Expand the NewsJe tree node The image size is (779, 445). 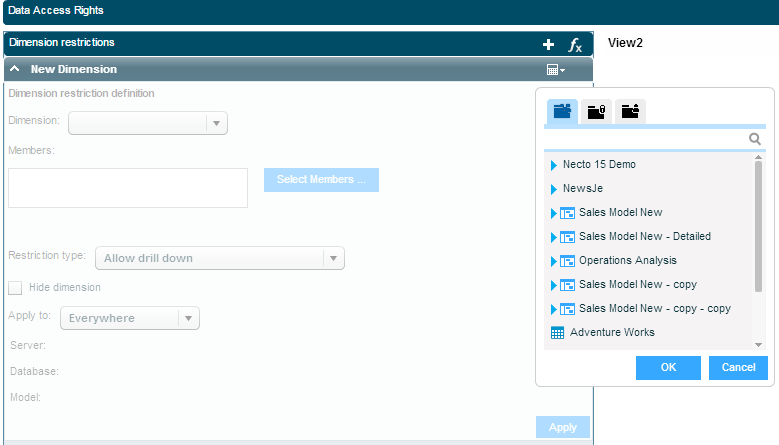[x=554, y=189]
